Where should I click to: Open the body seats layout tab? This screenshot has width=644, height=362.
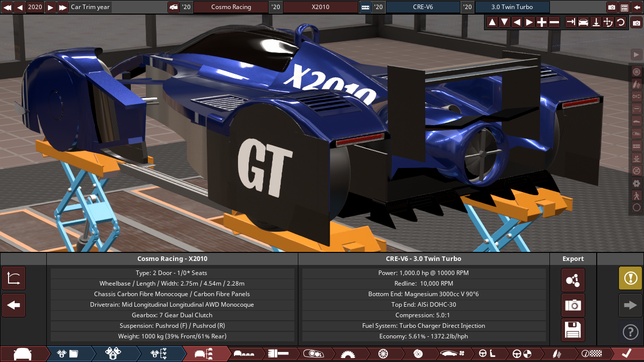pyautogui.click(x=244, y=354)
